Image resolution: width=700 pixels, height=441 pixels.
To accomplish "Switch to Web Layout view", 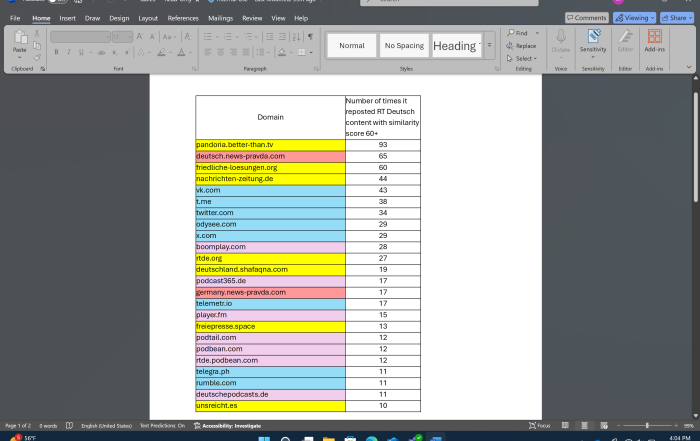I will pyautogui.click(x=604, y=426).
